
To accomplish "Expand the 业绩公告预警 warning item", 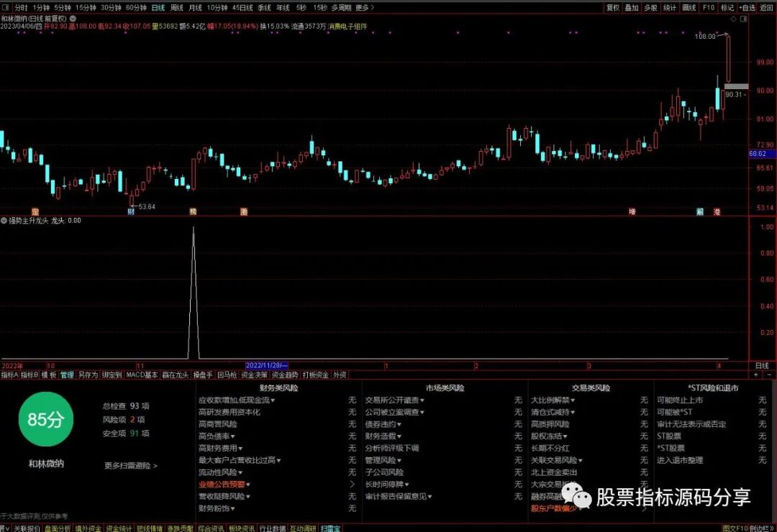I will [x=224, y=484].
